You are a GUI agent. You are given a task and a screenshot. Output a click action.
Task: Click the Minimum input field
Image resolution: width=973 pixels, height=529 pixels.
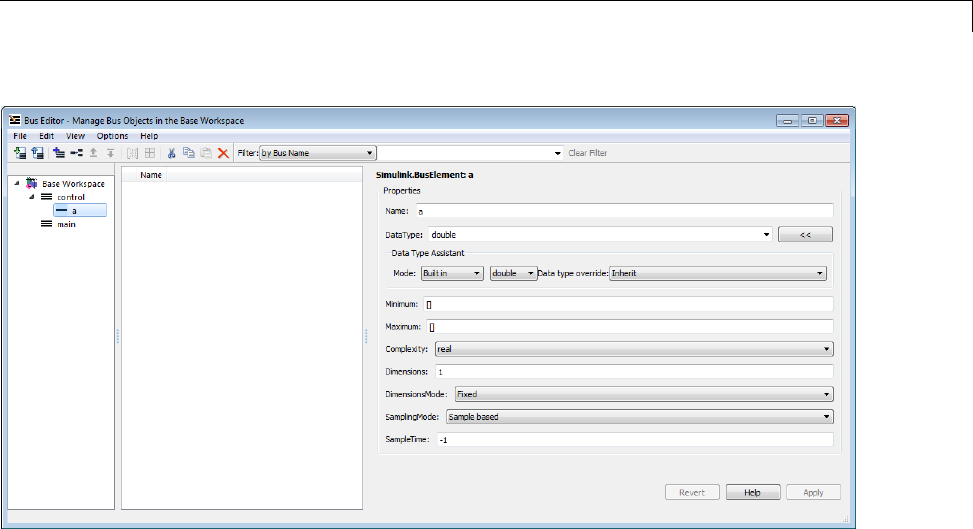(x=628, y=304)
